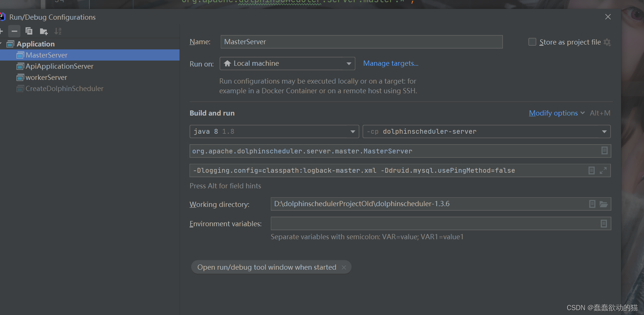Image resolution: width=644 pixels, height=315 pixels.
Task: Edit environment variables list icon
Action: click(x=604, y=224)
